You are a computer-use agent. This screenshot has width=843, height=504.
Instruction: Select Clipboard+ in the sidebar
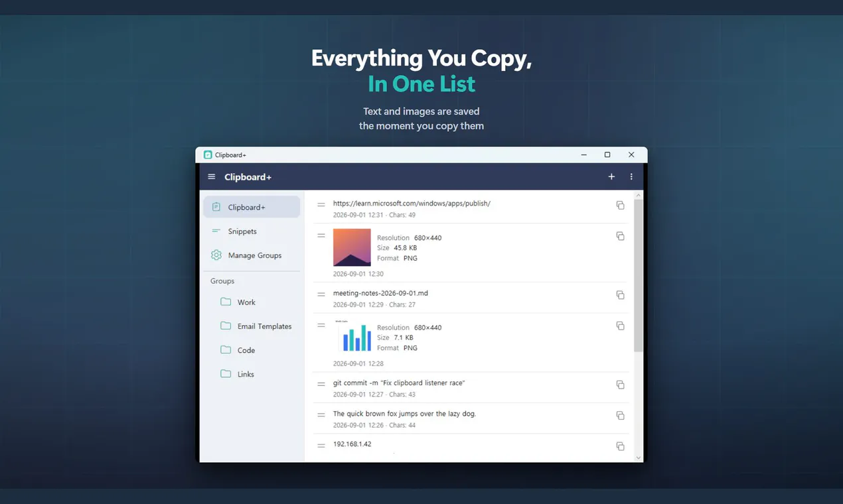pos(252,207)
